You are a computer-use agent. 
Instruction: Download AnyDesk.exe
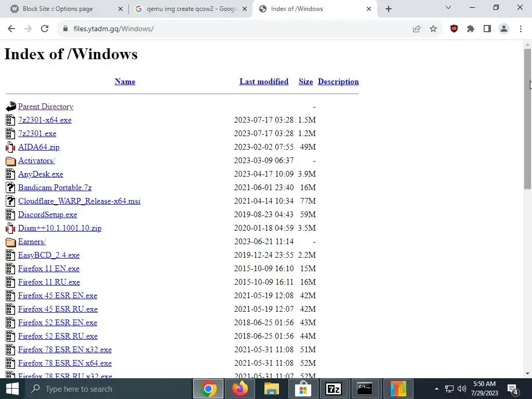[41, 174]
